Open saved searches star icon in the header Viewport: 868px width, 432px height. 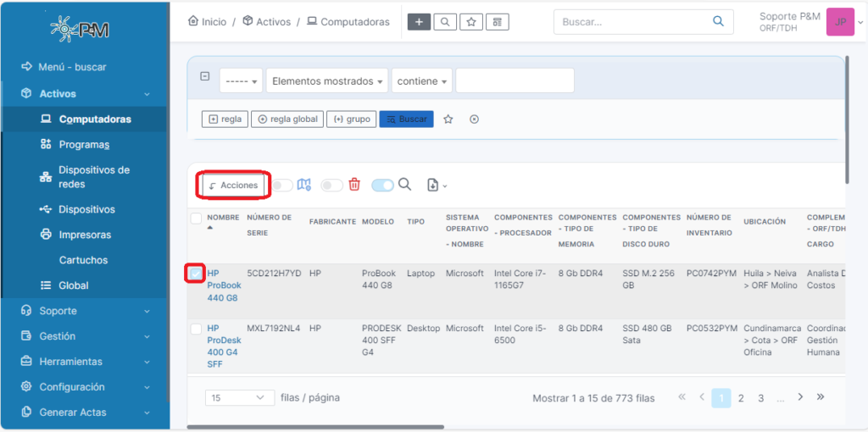pyautogui.click(x=471, y=22)
